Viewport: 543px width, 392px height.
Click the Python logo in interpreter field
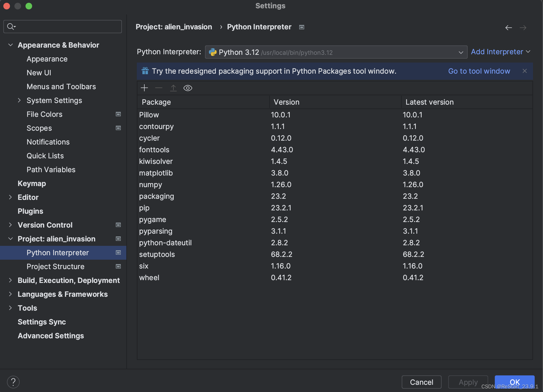click(212, 52)
